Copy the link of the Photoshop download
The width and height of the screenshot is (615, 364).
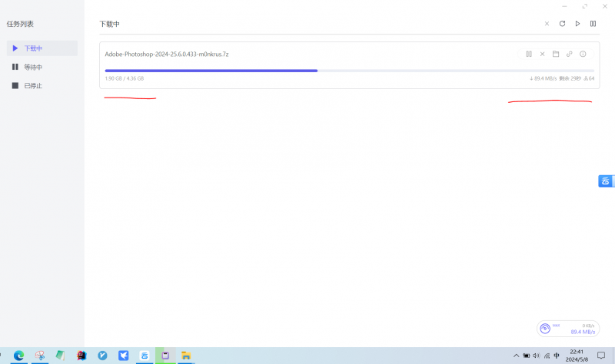tap(569, 55)
